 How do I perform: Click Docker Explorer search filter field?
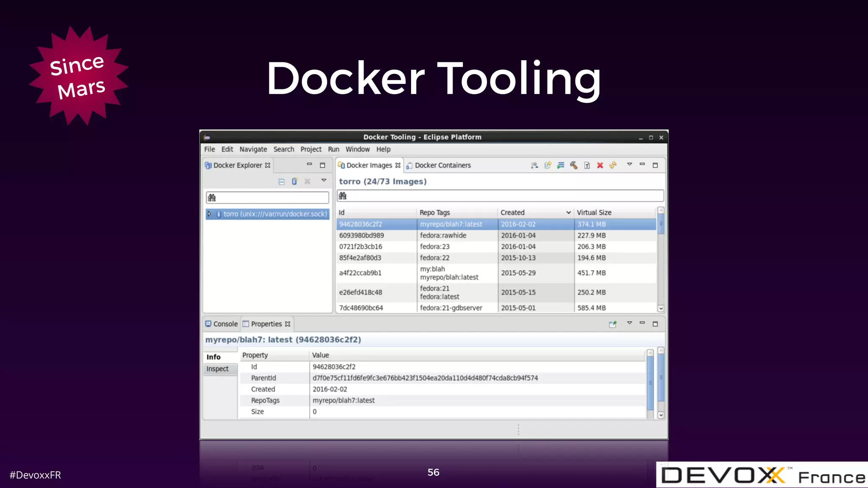pyautogui.click(x=267, y=197)
